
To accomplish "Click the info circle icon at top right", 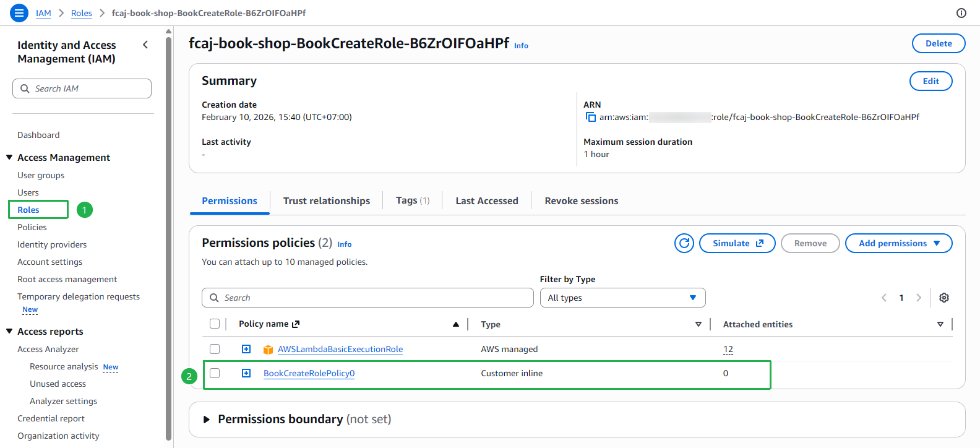I will tap(961, 13).
